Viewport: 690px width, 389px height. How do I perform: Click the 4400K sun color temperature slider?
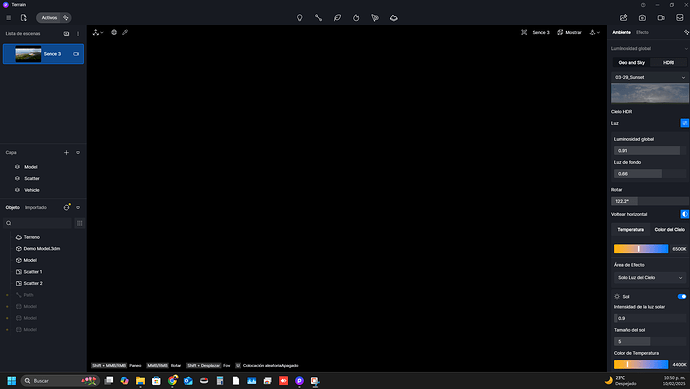coord(641,364)
